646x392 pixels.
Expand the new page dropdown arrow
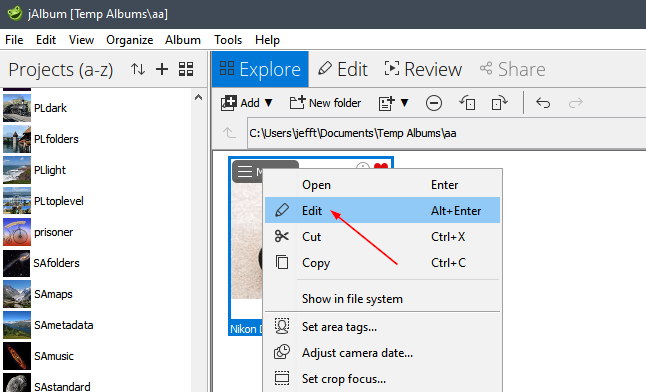click(405, 103)
